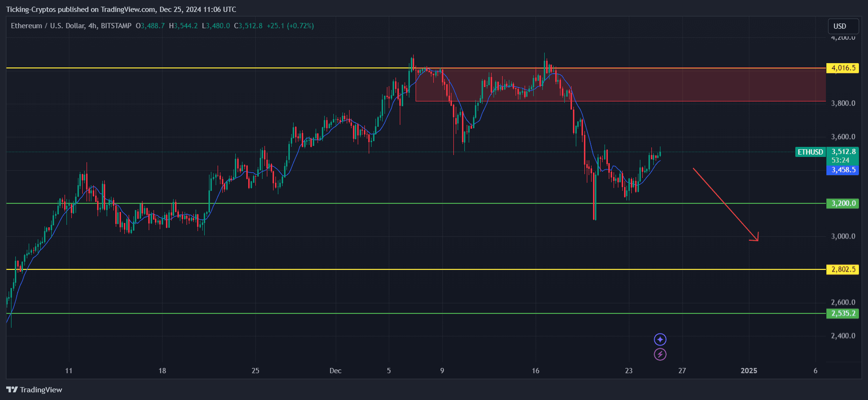Click the high value H3,544.2
Viewport: 868px width, 400px height.
pos(183,26)
